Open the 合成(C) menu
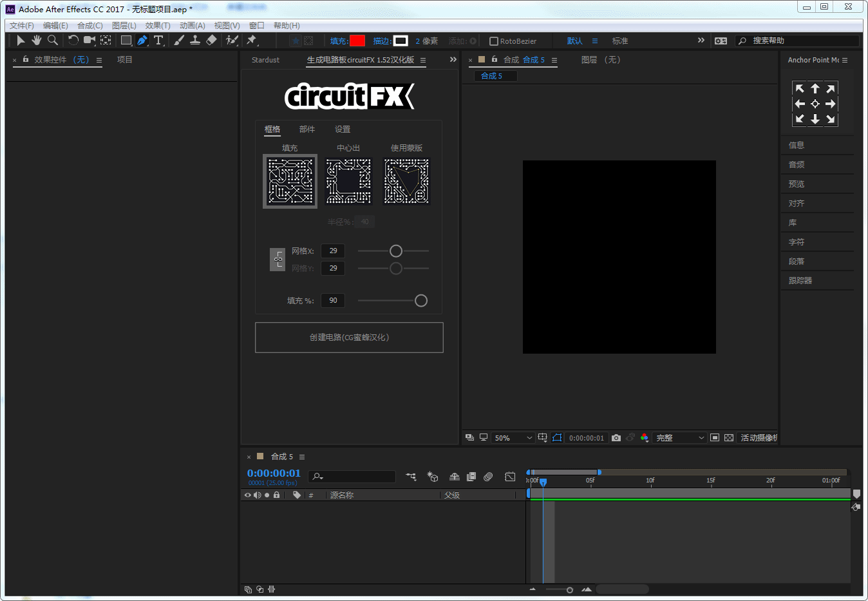Image resolution: width=868 pixels, height=601 pixels. click(x=90, y=26)
